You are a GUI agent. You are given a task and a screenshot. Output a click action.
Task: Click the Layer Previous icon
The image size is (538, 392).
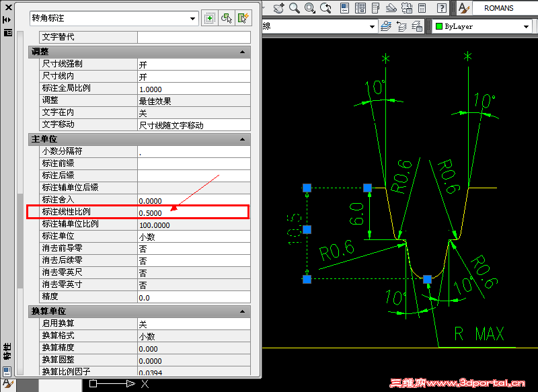point(401,26)
